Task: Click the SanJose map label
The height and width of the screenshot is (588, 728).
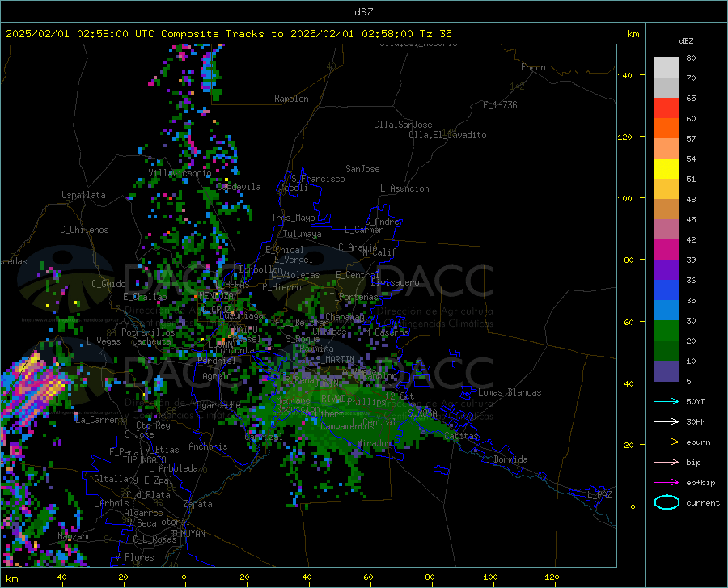Action: pos(362,169)
